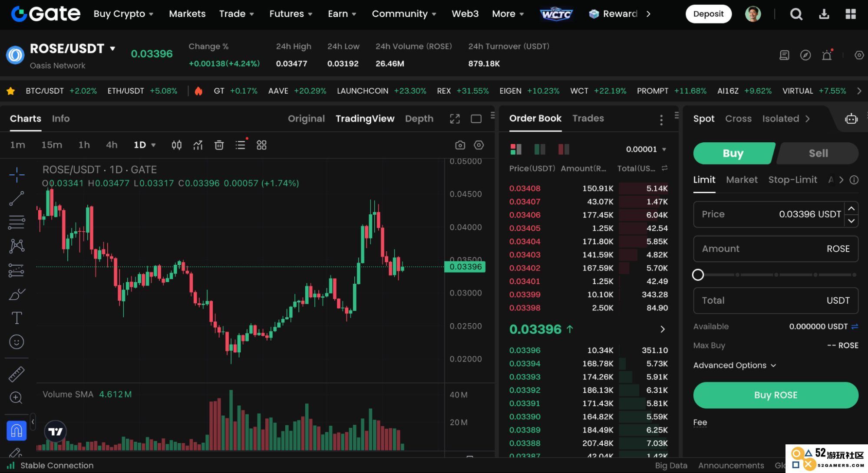Open chart settings hexagon icon
This screenshot has height=473, width=868.
tap(479, 145)
